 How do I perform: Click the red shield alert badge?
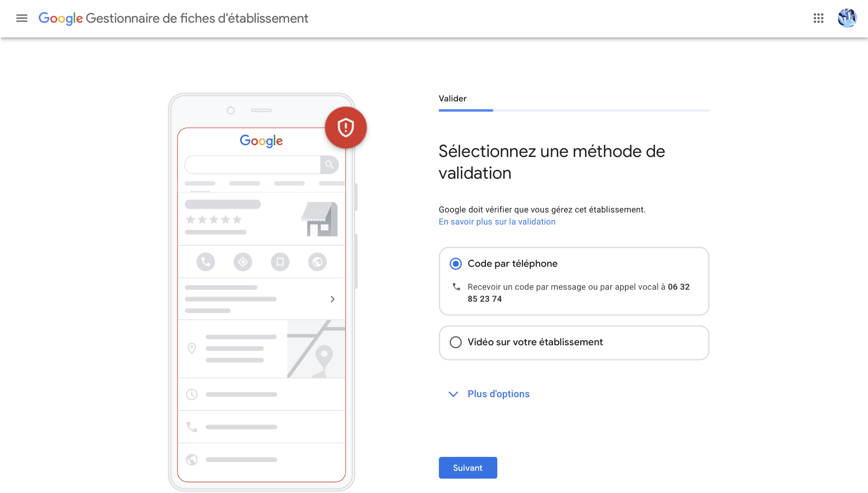pos(345,127)
